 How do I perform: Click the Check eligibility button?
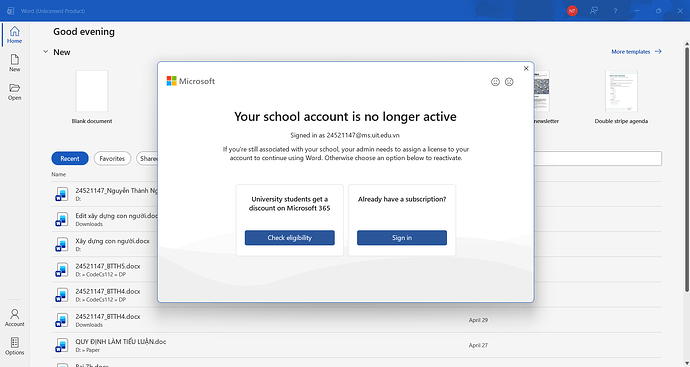click(x=290, y=238)
